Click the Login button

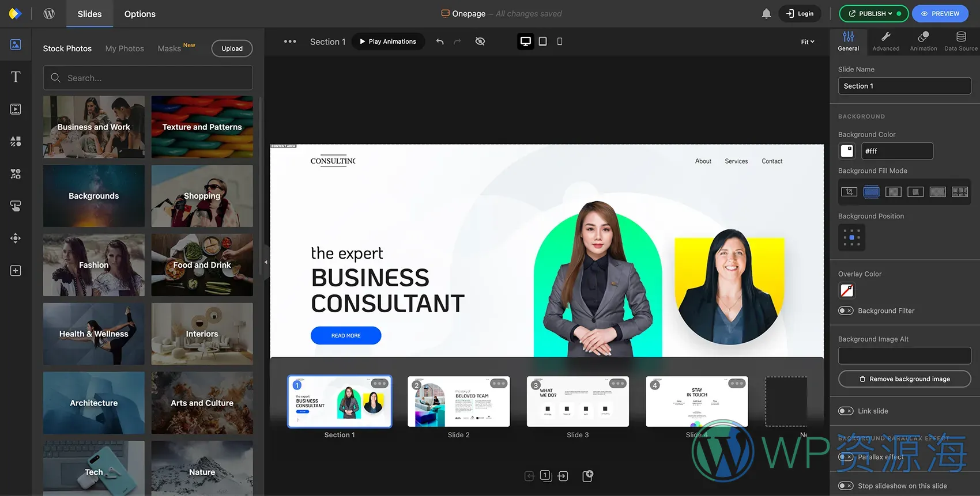click(x=800, y=13)
